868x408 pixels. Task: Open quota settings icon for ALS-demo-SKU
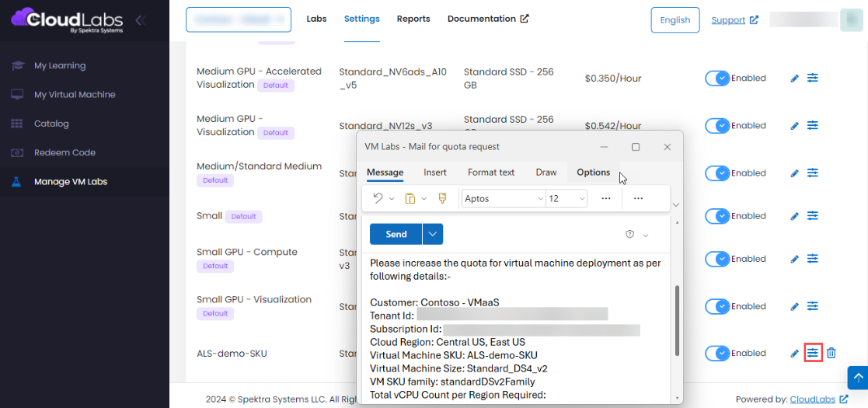pyautogui.click(x=813, y=353)
